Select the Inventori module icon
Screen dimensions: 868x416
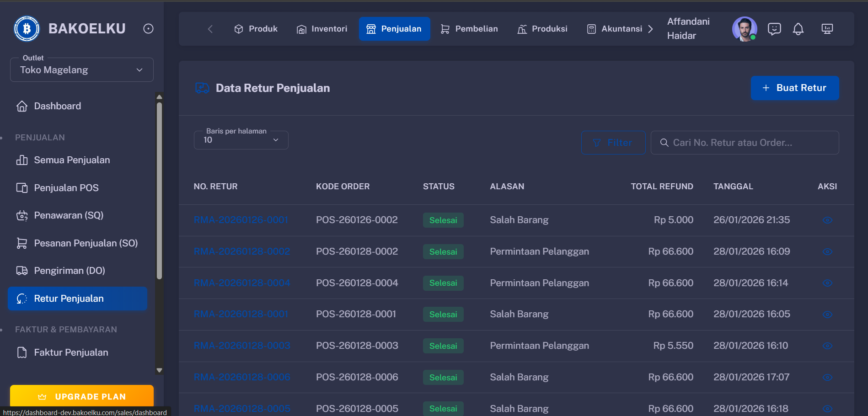tap(301, 29)
